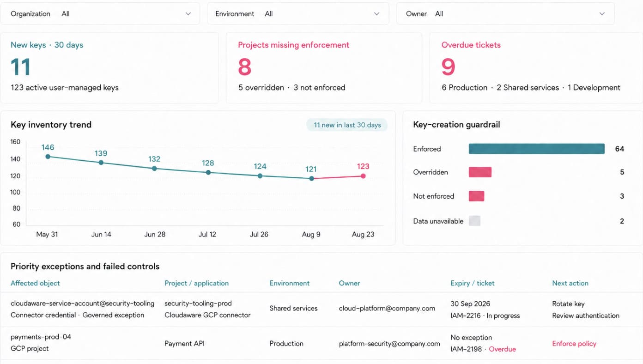Click the 'Production' environment cell
The width and height of the screenshot is (643, 364).
tap(286, 344)
